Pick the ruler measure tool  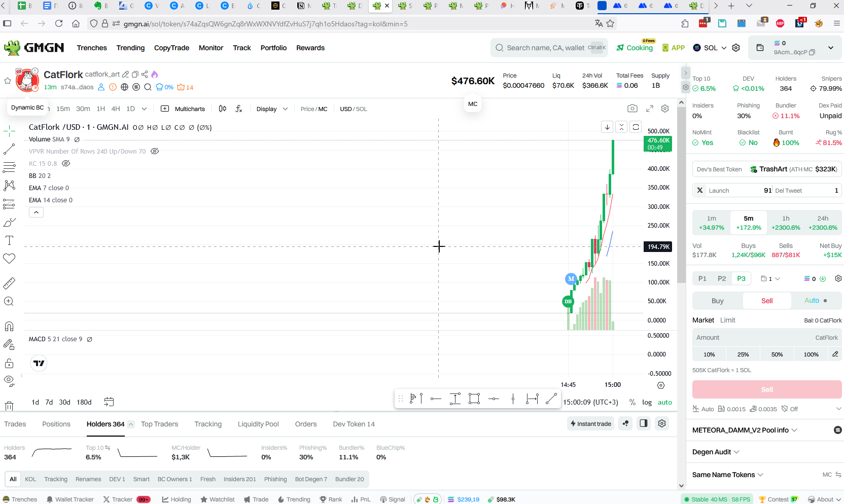pos(9,283)
